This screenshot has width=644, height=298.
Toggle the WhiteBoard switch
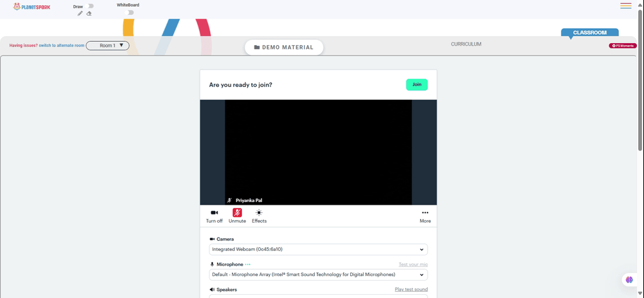[130, 13]
